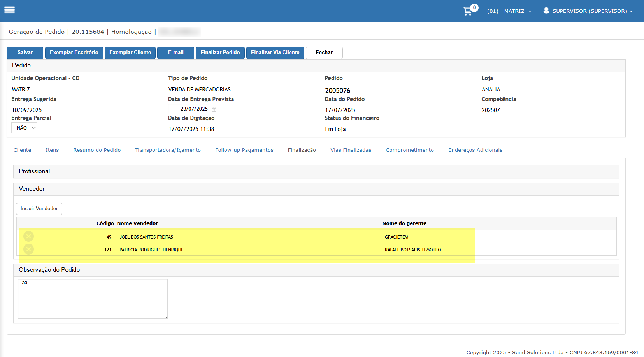The image size is (644, 357).
Task: Click the Incluir Vendedor button
Action: (39, 209)
